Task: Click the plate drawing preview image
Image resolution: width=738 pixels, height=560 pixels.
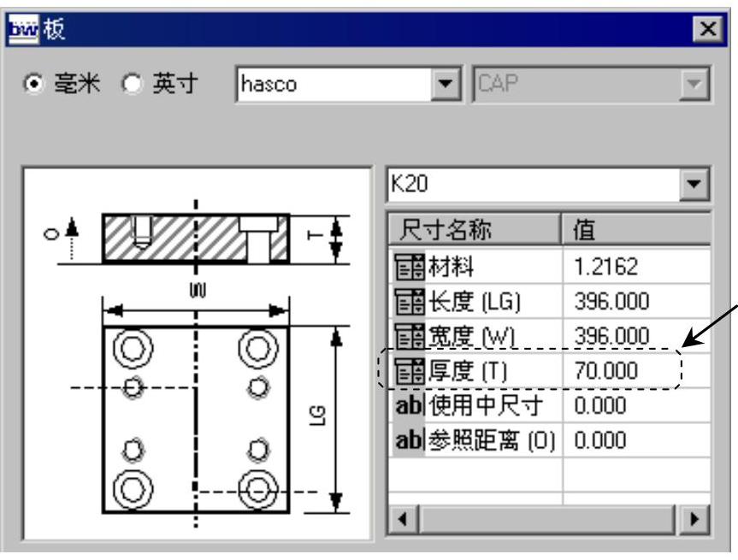Action: tap(198, 354)
